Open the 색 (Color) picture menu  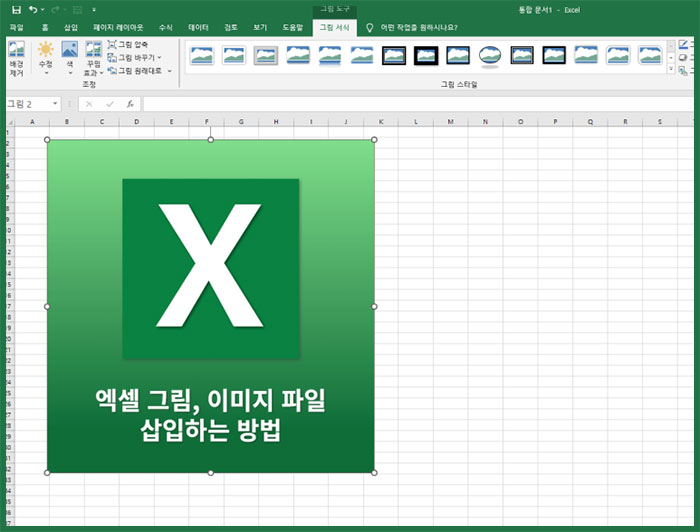click(x=70, y=59)
